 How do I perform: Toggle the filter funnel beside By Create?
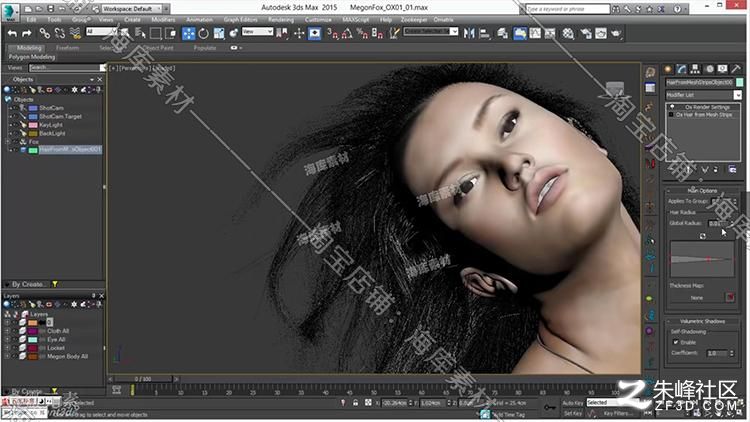pos(55,284)
